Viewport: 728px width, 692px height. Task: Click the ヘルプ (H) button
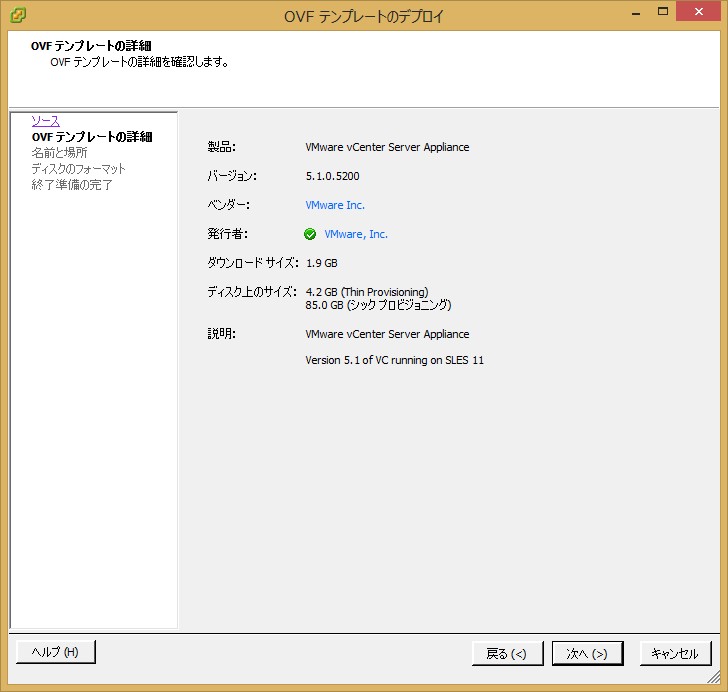(x=56, y=652)
